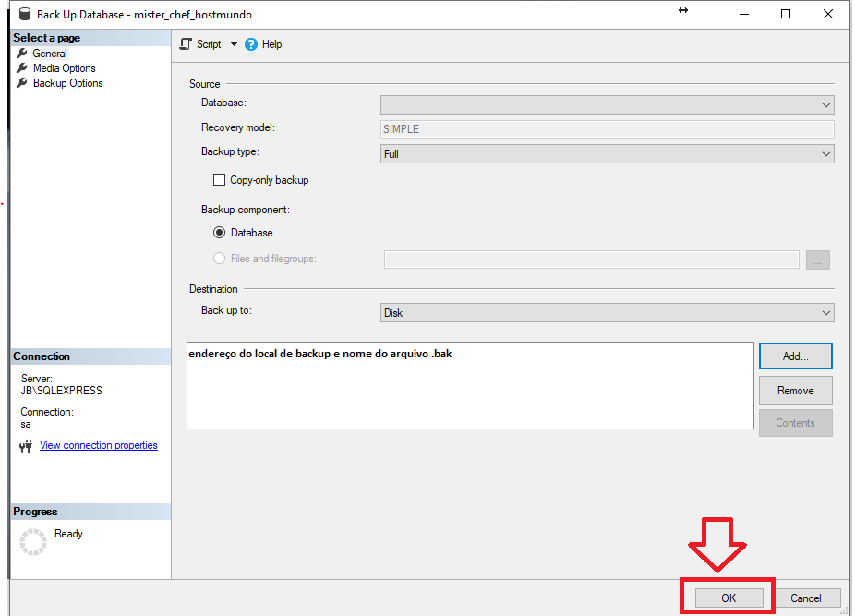
Task: Click the connection properties plug icon
Action: pos(26,446)
